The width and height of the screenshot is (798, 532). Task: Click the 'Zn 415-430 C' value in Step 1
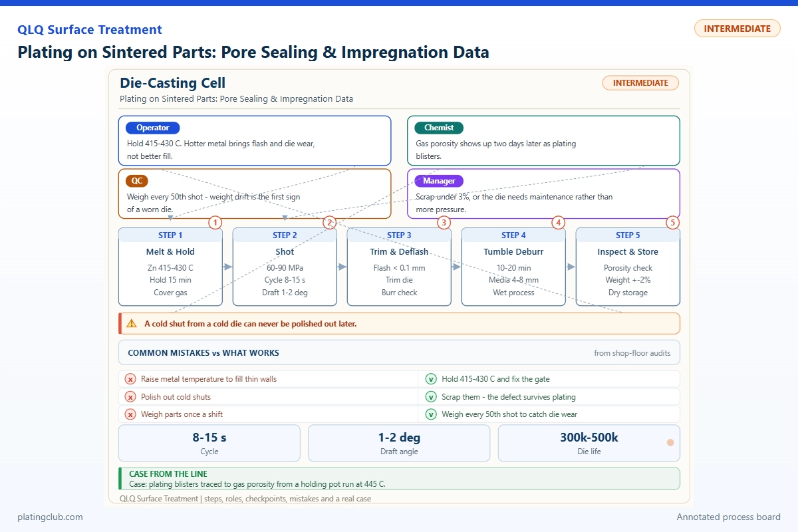(x=171, y=268)
